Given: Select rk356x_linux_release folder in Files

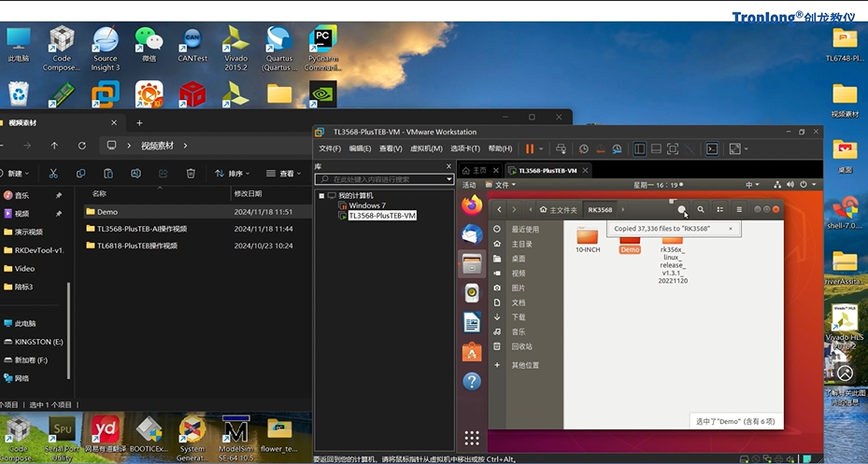Looking at the screenshot, I should pos(673,261).
